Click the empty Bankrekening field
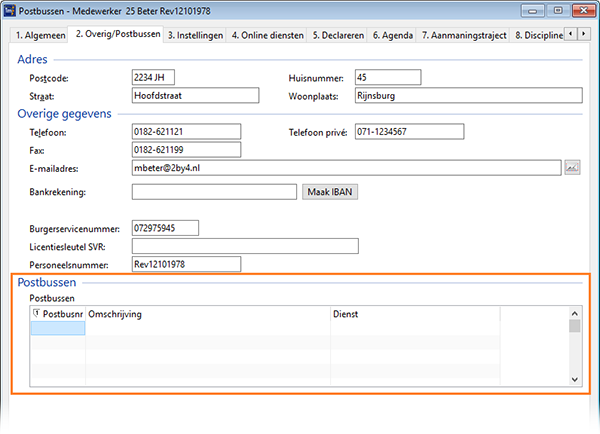 click(x=214, y=192)
